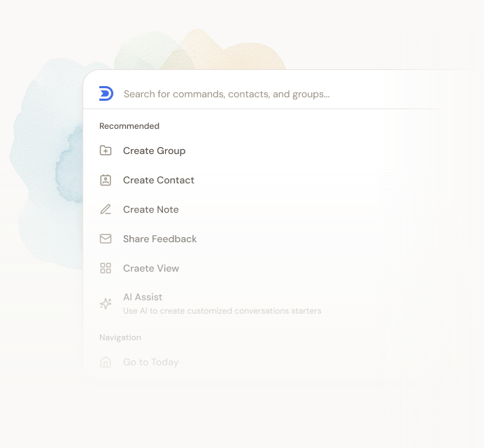The width and height of the screenshot is (484, 448).
Task: Click the AI Assist description about conversation starters
Action: (222, 311)
